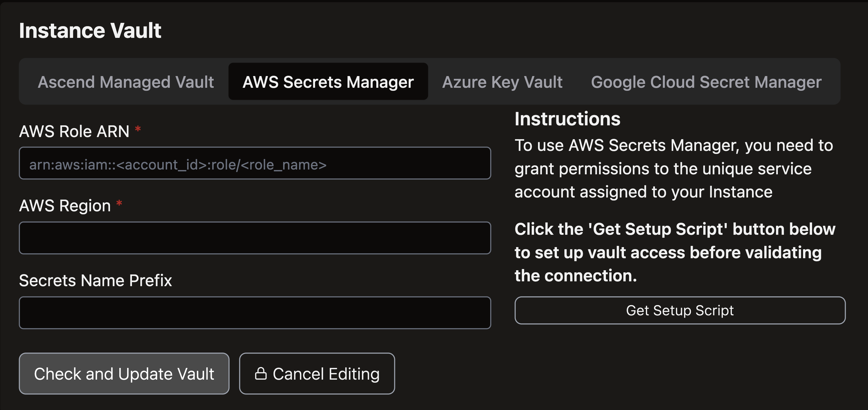Viewport: 868px width, 410px height.
Task: Click the Secrets Name Prefix label
Action: [95, 280]
